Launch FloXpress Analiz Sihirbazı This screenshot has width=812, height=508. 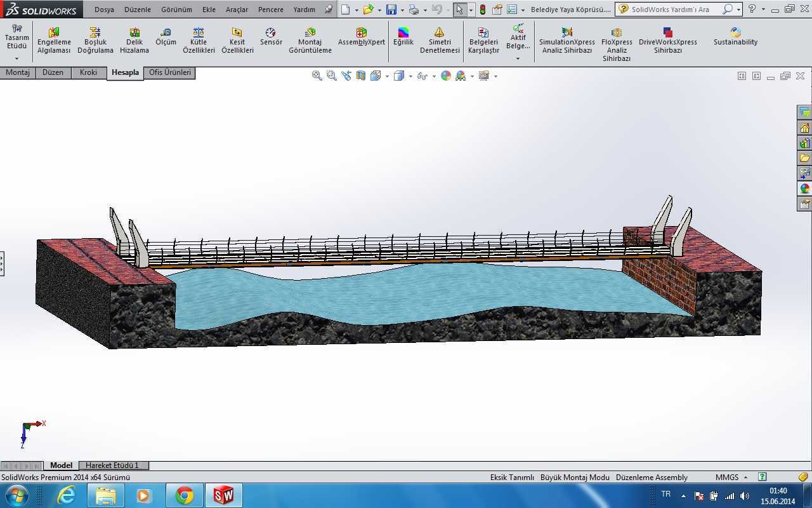point(617,44)
